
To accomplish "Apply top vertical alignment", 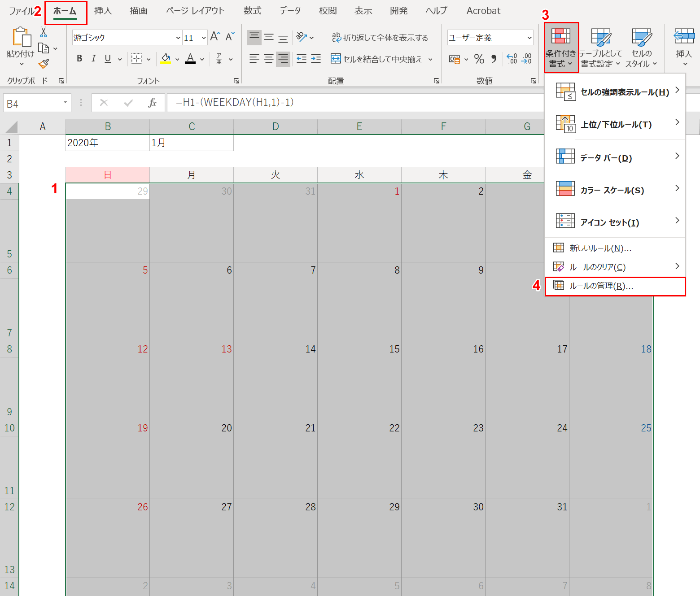I will (254, 37).
